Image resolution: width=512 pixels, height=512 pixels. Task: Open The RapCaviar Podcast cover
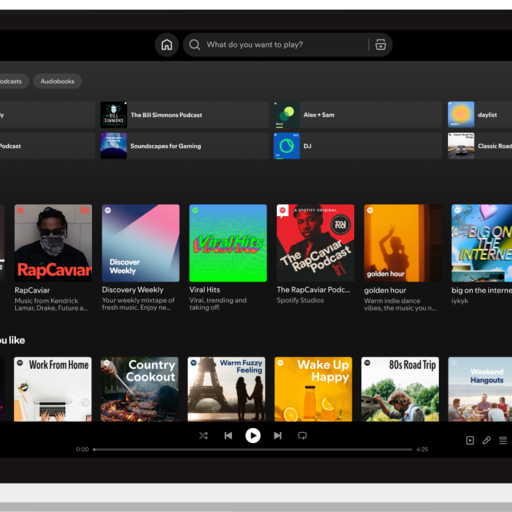(x=315, y=243)
